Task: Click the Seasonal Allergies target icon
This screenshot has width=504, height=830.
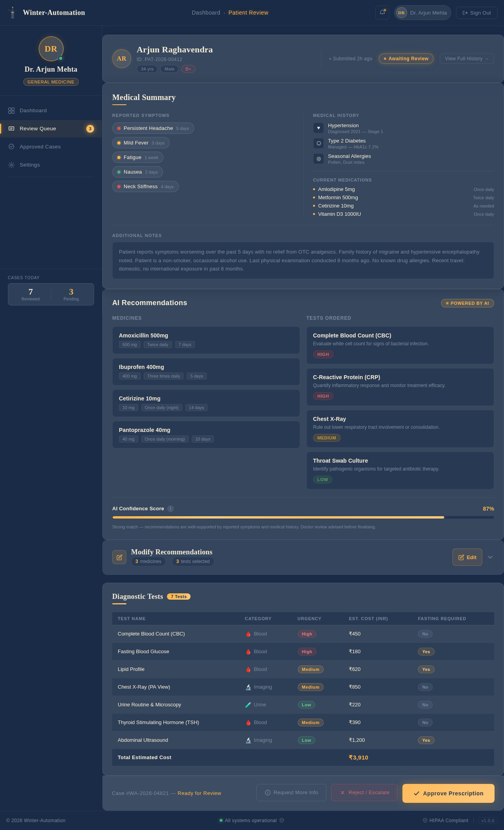Action: coord(319,159)
